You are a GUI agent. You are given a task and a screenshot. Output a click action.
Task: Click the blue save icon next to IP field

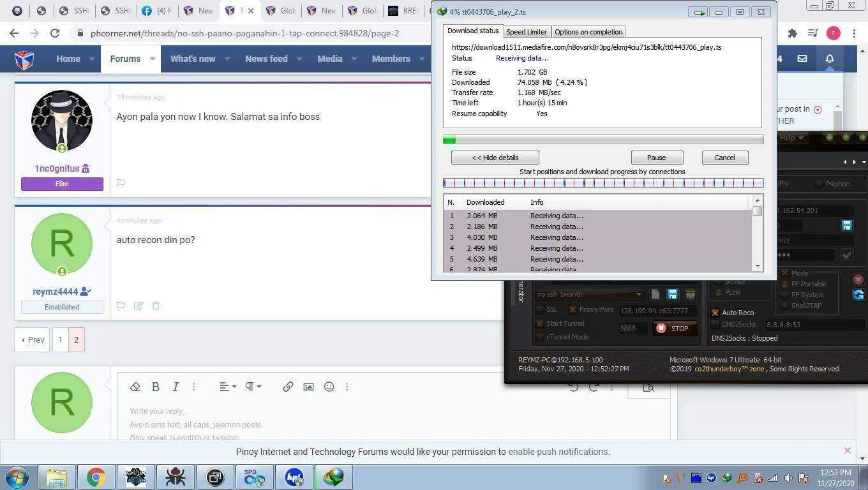(847, 225)
